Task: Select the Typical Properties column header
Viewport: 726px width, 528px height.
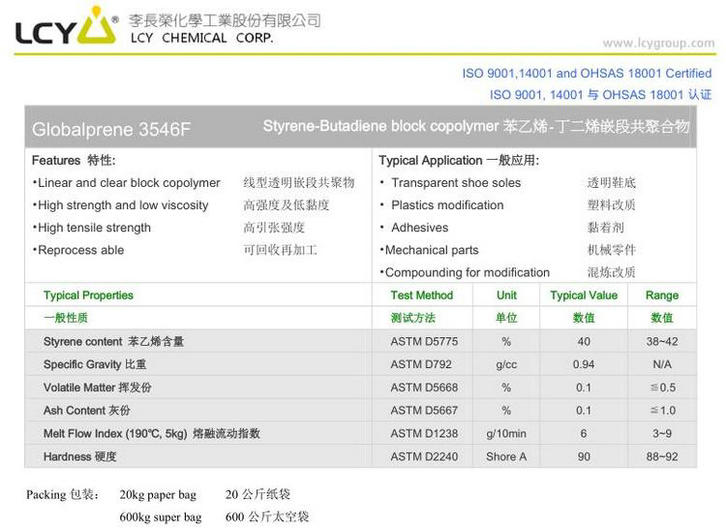Action: [88, 295]
